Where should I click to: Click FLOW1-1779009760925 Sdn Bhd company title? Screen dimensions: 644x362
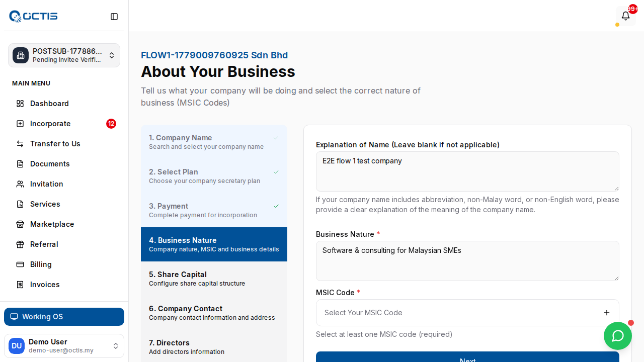pyautogui.click(x=214, y=55)
